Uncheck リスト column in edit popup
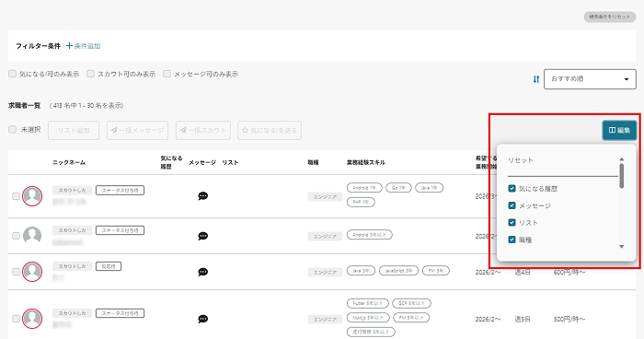Viewport: 644px width, 339px height. (x=512, y=223)
